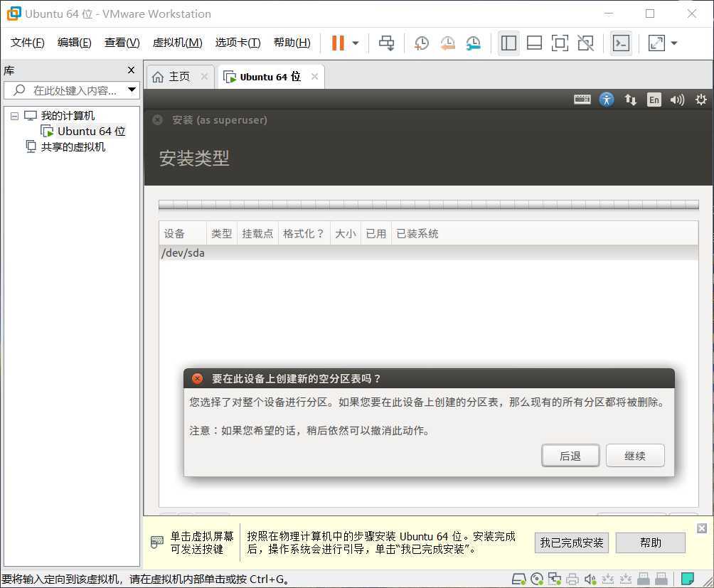Image resolution: width=714 pixels, height=588 pixels.
Task: Open the En input language indicator
Action: pos(654,100)
